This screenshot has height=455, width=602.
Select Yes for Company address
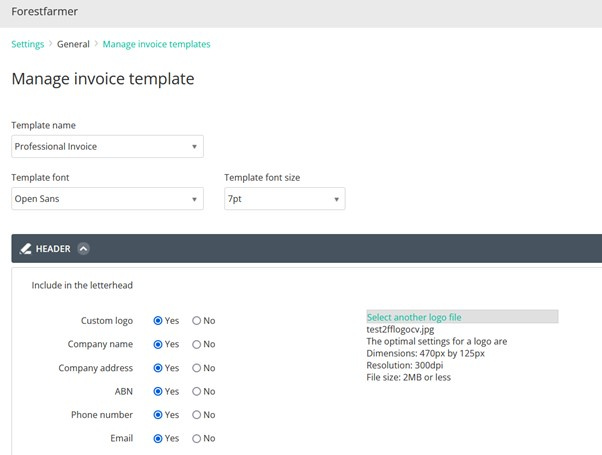click(x=158, y=368)
